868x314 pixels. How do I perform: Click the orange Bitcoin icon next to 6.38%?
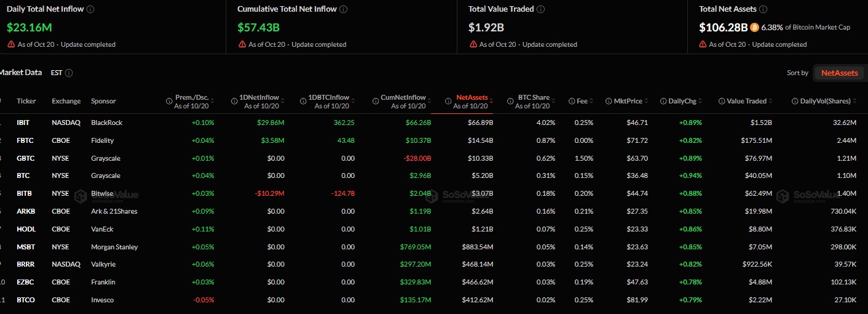754,27
